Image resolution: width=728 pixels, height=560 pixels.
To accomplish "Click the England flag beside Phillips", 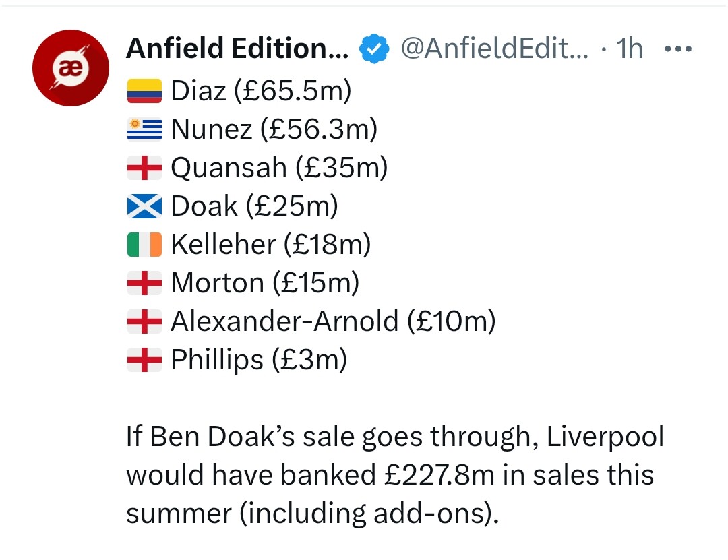I will pyautogui.click(x=145, y=360).
